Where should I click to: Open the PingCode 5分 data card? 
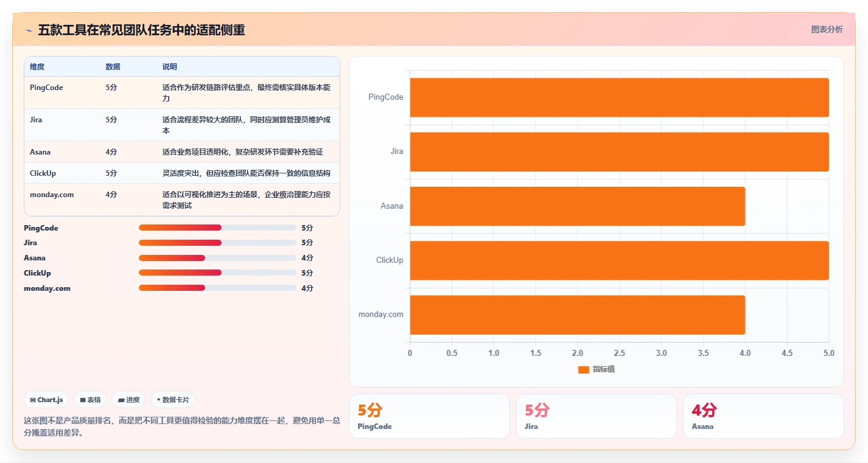click(429, 416)
